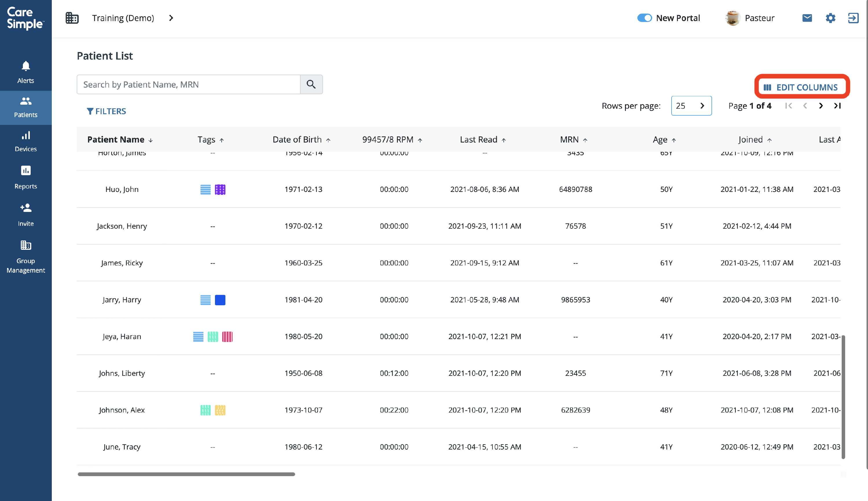Open Group Management in the sidebar
The width and height of the screenshot is (868, 501).
coord(26,256)
